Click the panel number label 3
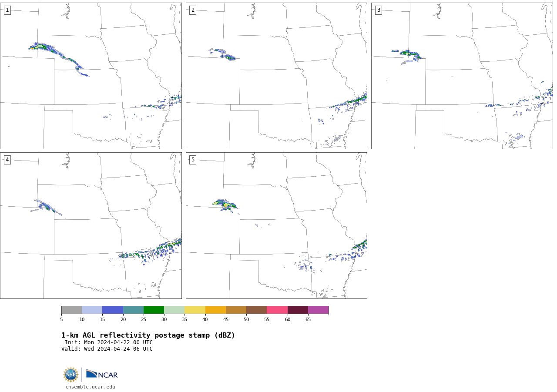Viewport: 557px width, 392px height. tap(378, 10)
